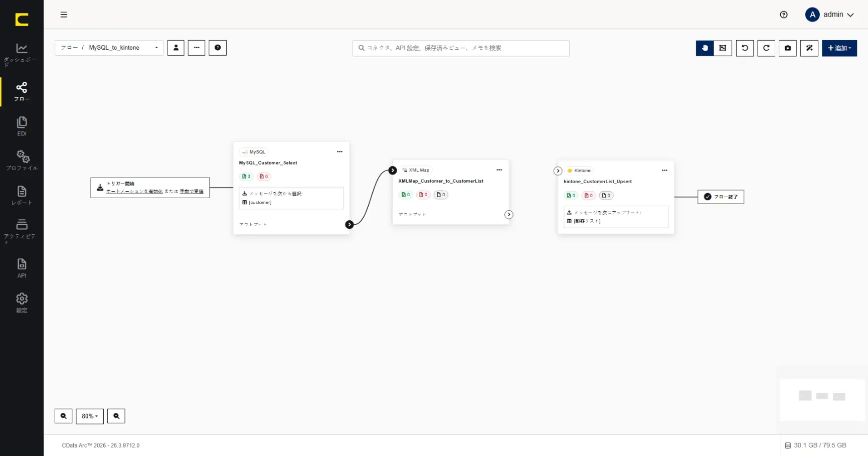
Task: Click Kintone gray pending file badge
Action: (606, 196)
